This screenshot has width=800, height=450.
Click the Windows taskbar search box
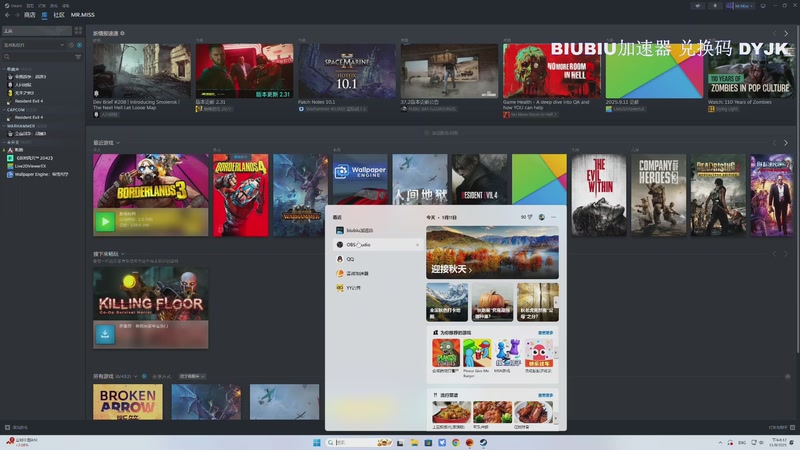point(359,442)
